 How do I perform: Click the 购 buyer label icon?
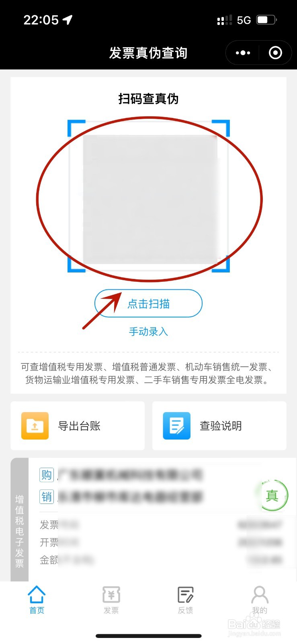click(47, 475)
